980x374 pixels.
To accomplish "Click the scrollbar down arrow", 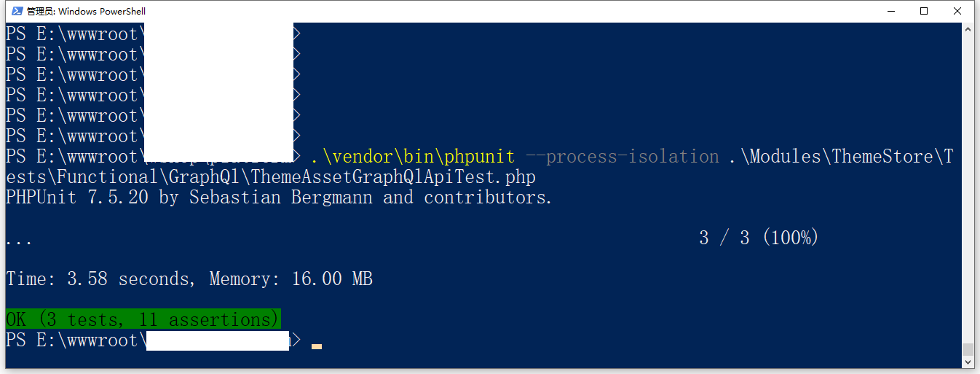I will pyautogui.click(x=968, y=361).
